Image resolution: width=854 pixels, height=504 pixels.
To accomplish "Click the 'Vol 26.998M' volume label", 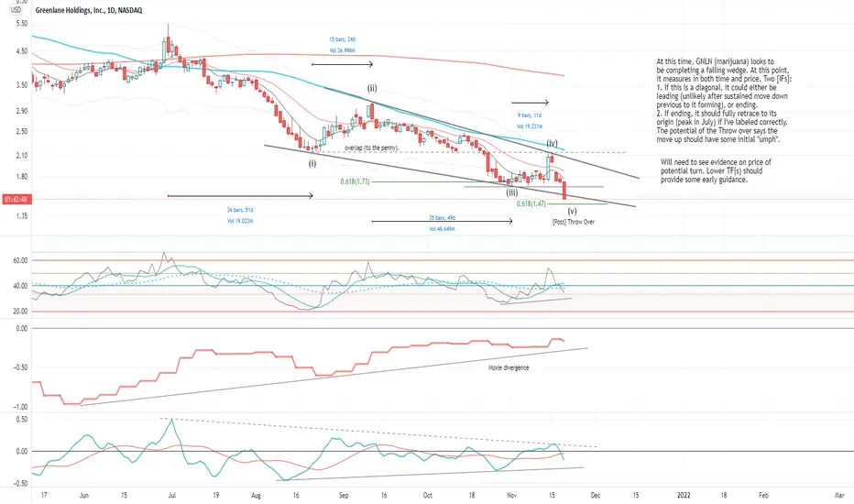I will pos(342,50).
